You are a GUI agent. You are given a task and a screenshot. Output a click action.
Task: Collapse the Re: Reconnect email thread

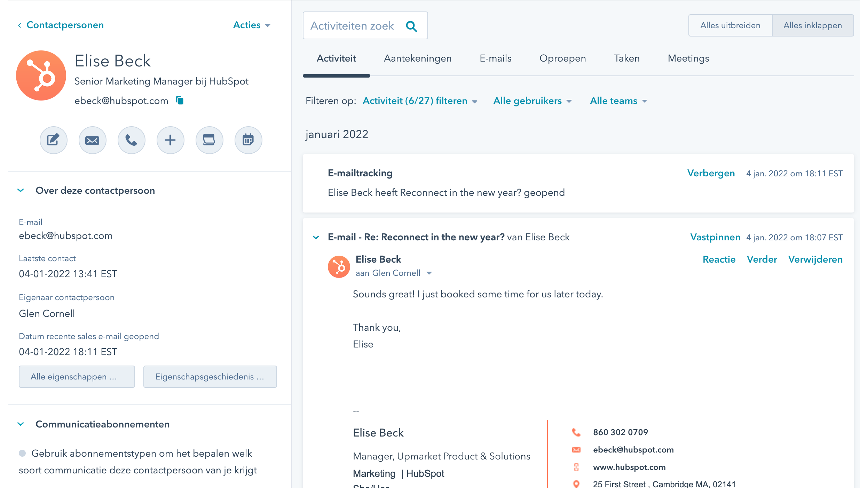click(x=316, y=237)
